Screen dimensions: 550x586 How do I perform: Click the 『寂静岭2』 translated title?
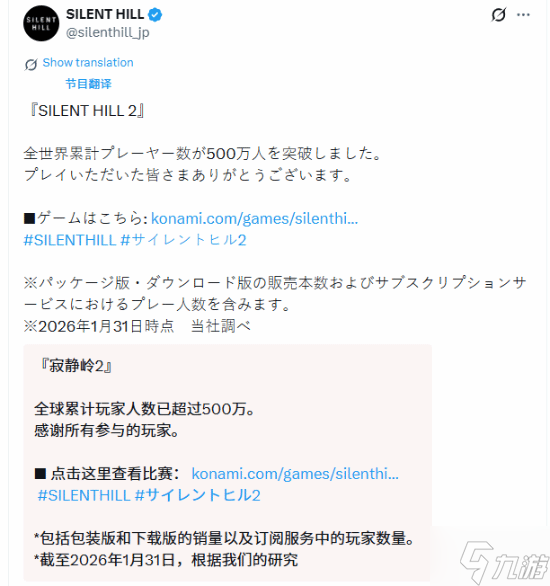click(x=76, y=366)
